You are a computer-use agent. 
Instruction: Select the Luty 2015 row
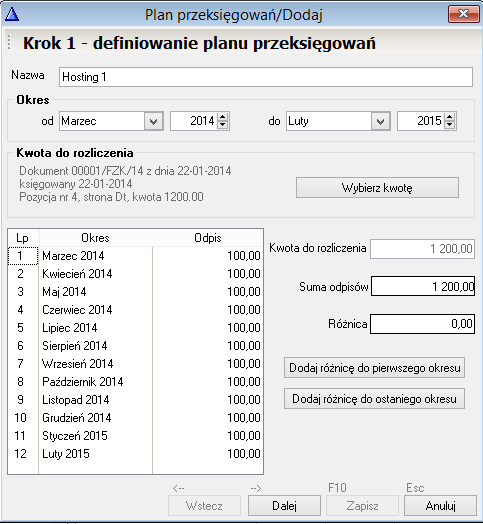(135, 454)
